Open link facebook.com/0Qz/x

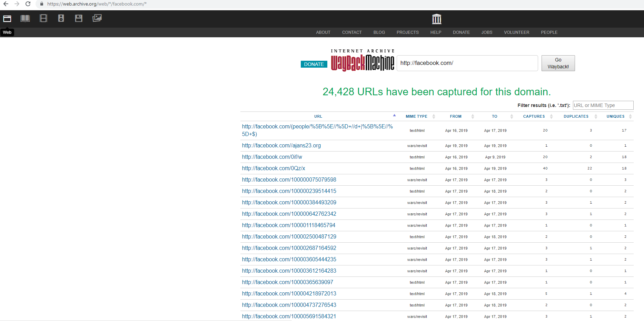[x=274, y=168]
